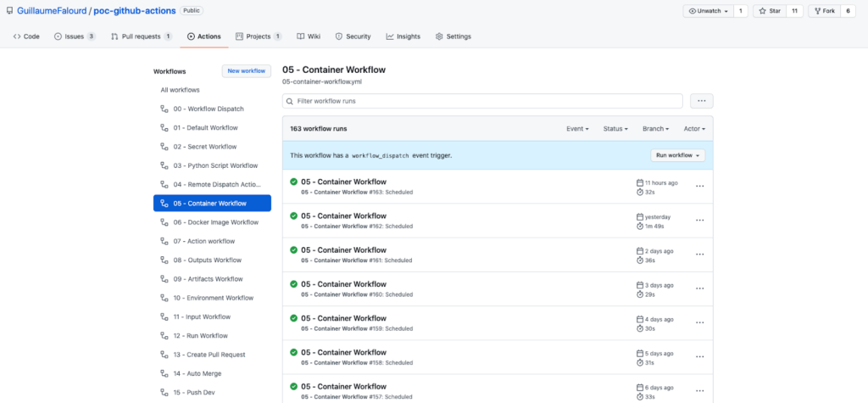The width and height of the screenshot is (868, 403).
Task: Switch to the Insights tab
Action: tap(403, 36)
